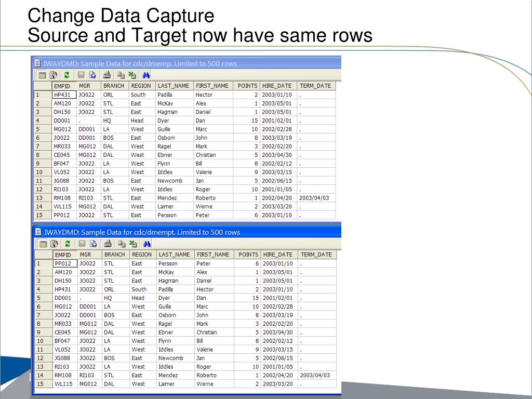The width and height of the screenshot is (532, 399).
Task: Click the document icon in dmemp title bar
Action: pos(37,63)
